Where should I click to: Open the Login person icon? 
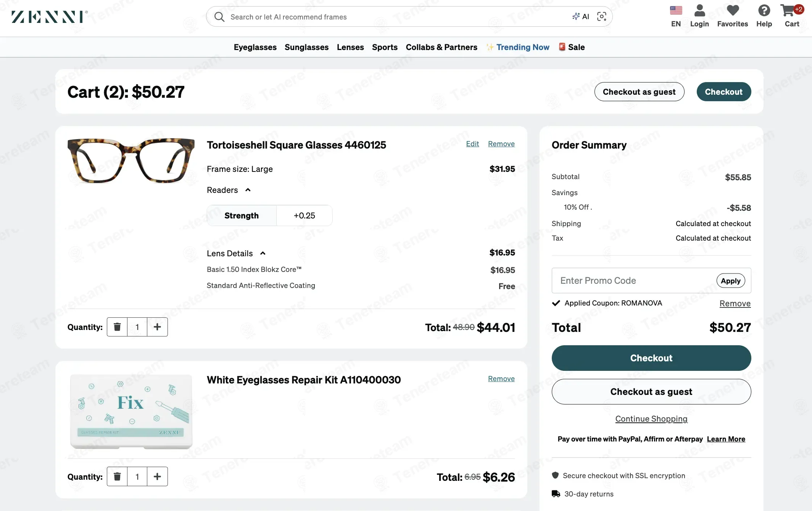[699, 10]
